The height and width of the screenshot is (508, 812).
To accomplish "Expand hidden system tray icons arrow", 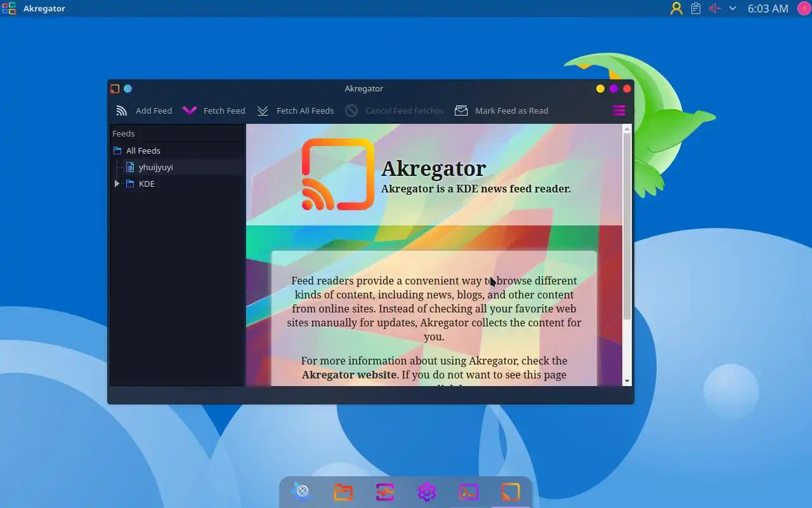I will click(733, 8).
